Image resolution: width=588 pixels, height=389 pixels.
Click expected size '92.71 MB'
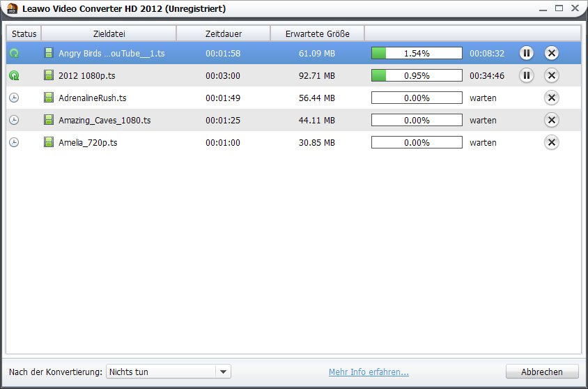[317, 76]
